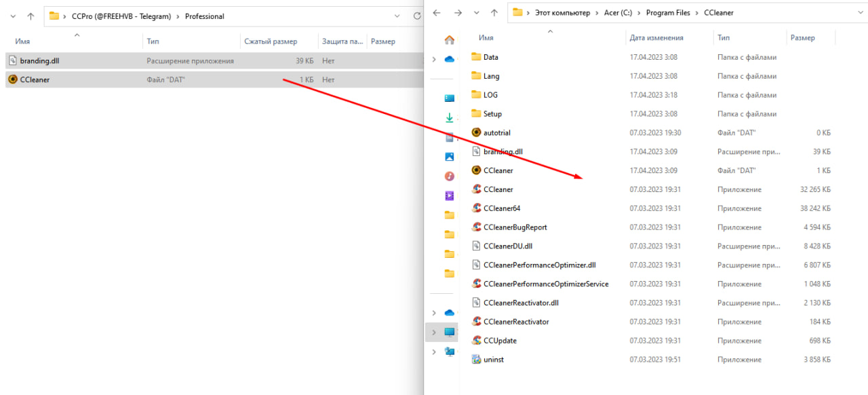
Task: Select the Setup folder icon
Action: tap(476, 114)
